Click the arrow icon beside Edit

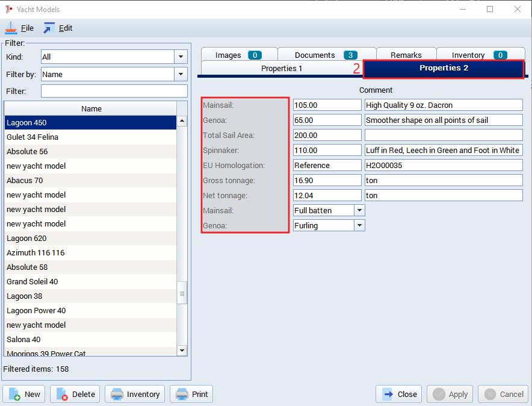coord(49,28)
